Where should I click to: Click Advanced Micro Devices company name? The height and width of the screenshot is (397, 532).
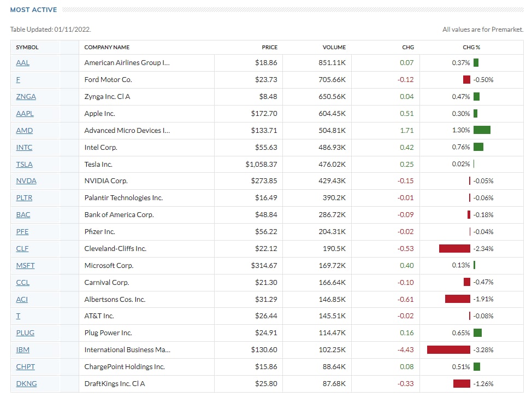pyautogui.click(x=127, y=131)
